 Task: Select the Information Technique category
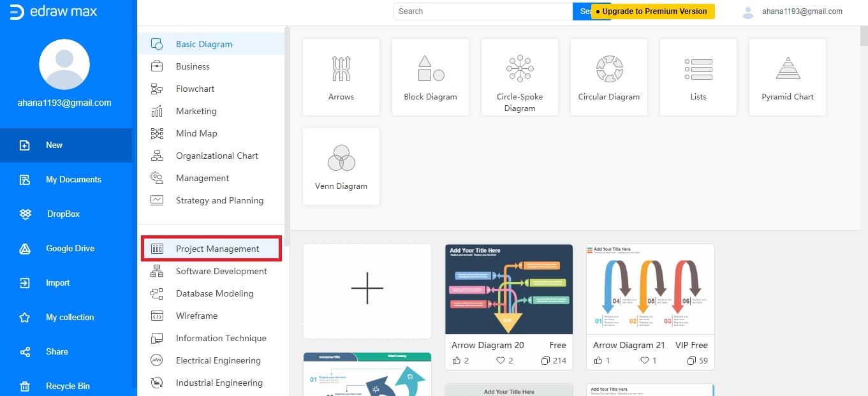(211, 338)
